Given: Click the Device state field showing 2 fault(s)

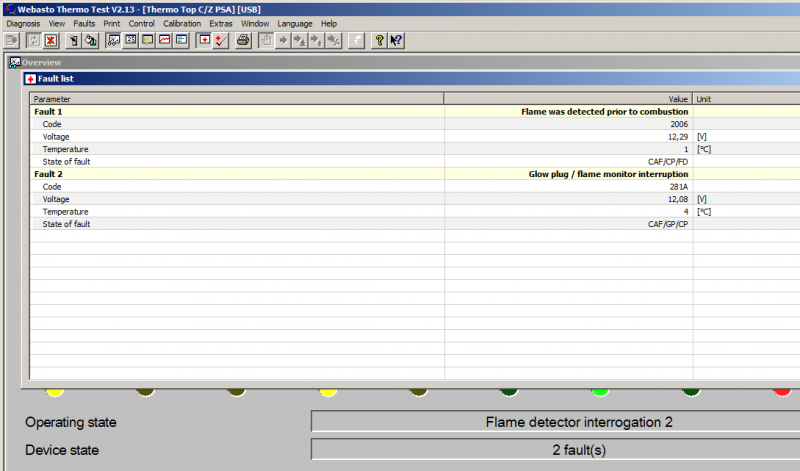Looking at the screenshot, I should pyautogui.click(x=556, y=450).
